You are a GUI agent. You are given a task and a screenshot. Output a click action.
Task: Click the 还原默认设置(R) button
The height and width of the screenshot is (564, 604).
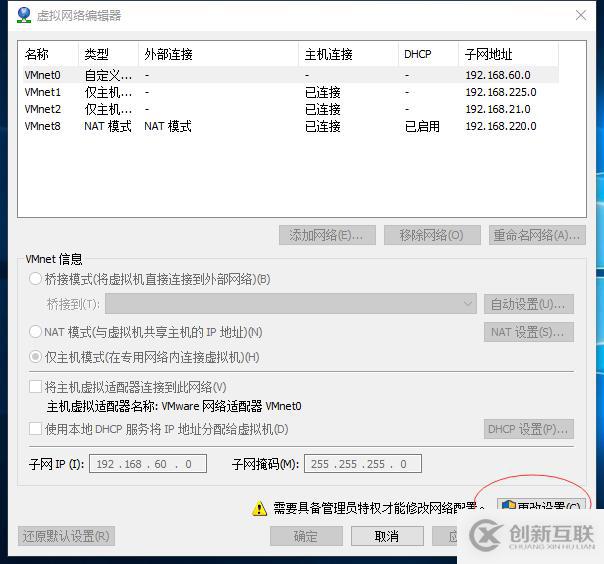(x=66, y=536)
